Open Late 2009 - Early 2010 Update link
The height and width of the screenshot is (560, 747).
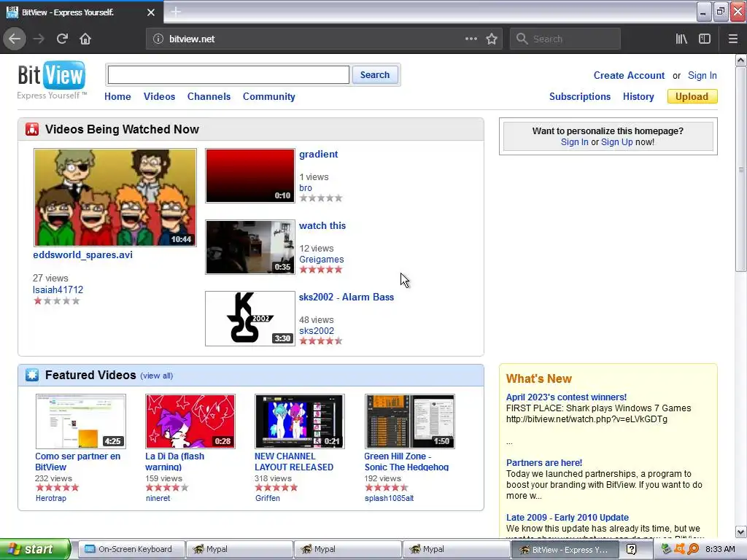point(568,518)
